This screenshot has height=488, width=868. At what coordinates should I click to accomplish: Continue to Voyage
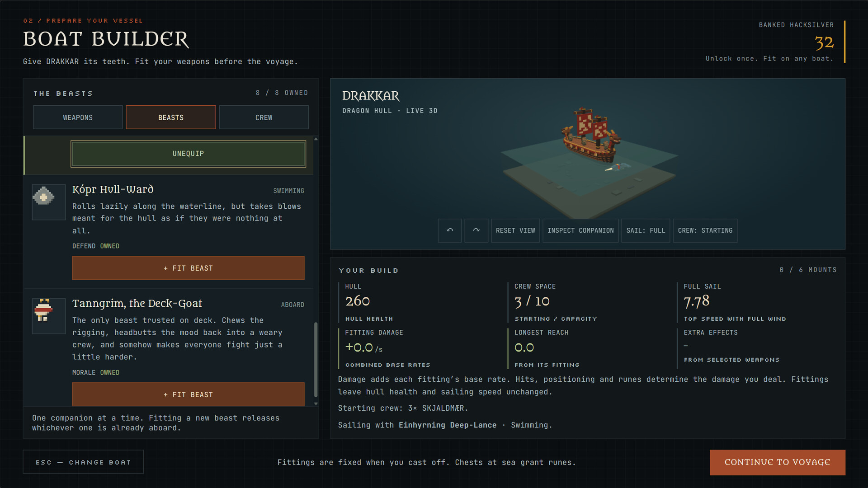(778, 462)
